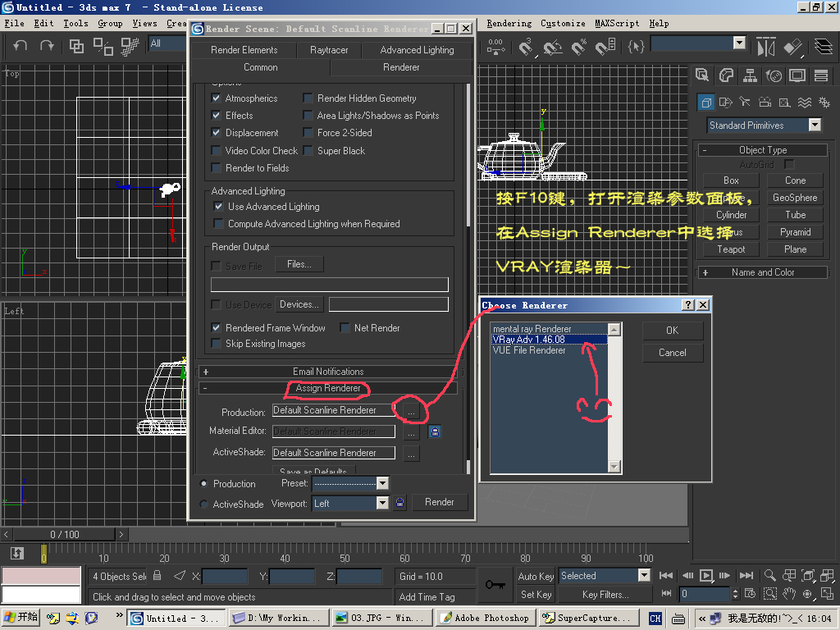Click the Redo arrow icon
The image size is (840, 630).
click(x=47, y=46)
